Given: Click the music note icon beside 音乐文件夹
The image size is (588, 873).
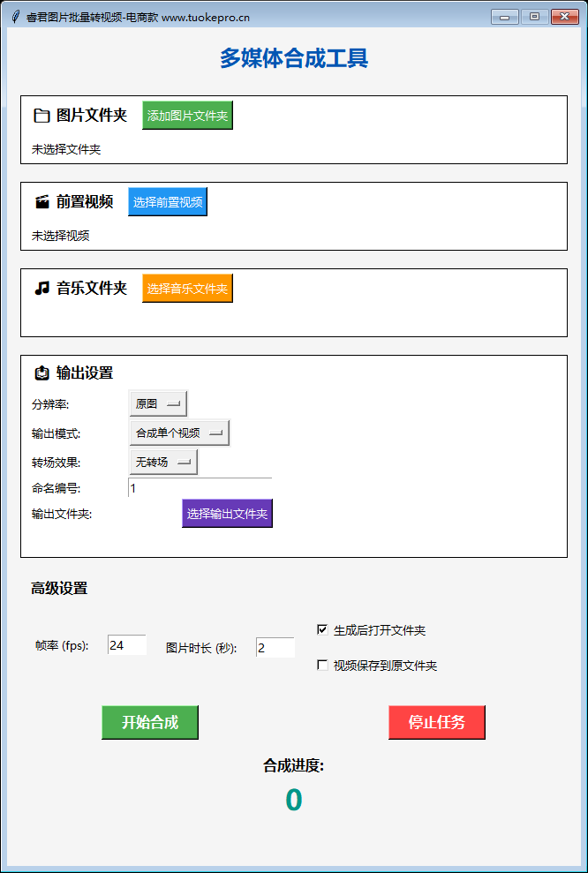Looking at the screenshot, I should (x=41, y=289).
